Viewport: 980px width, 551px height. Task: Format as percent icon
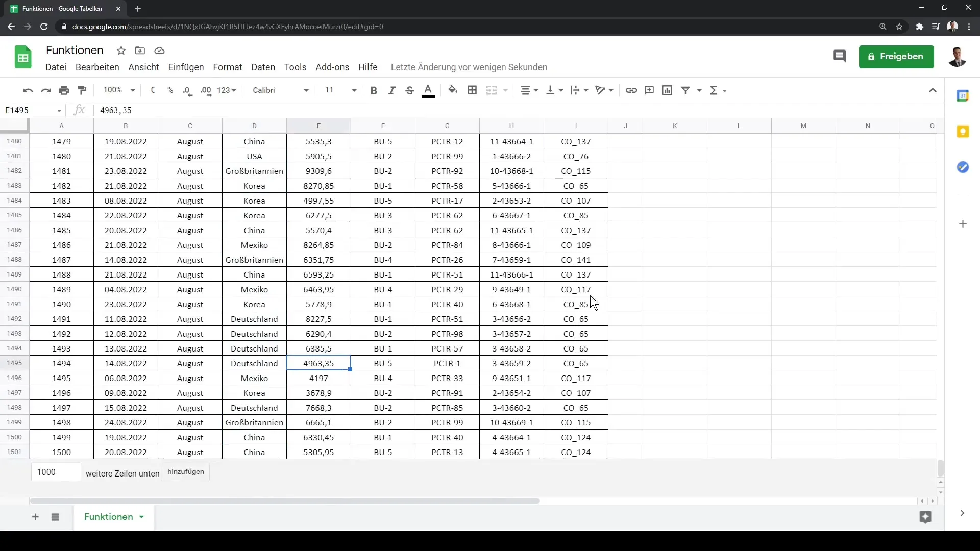tap(170, 90)
